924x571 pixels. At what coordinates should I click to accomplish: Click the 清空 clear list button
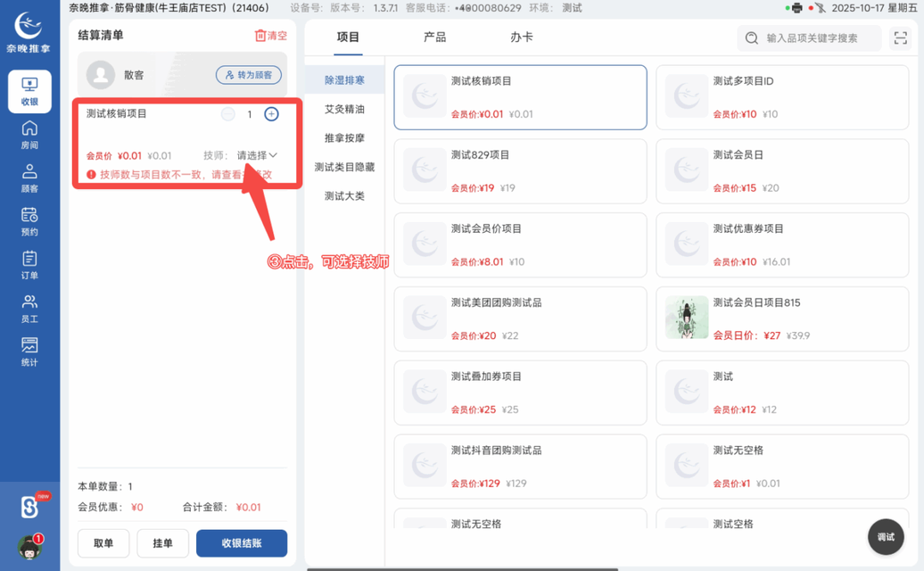pyautogui.click(x=273, y=34)
